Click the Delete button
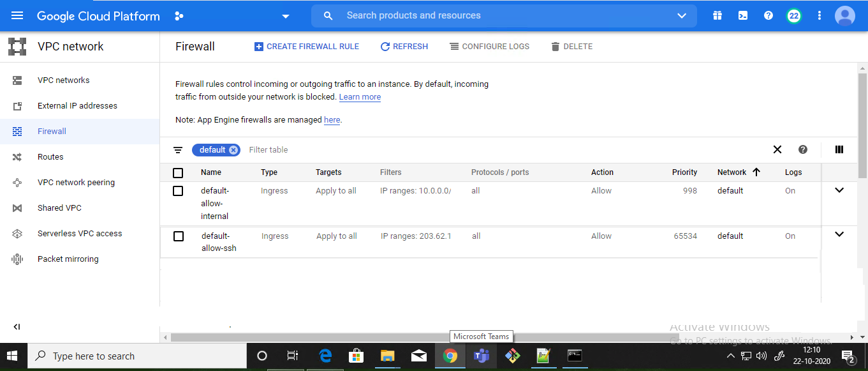The image size is (868, 371). (x=572, y=47)
